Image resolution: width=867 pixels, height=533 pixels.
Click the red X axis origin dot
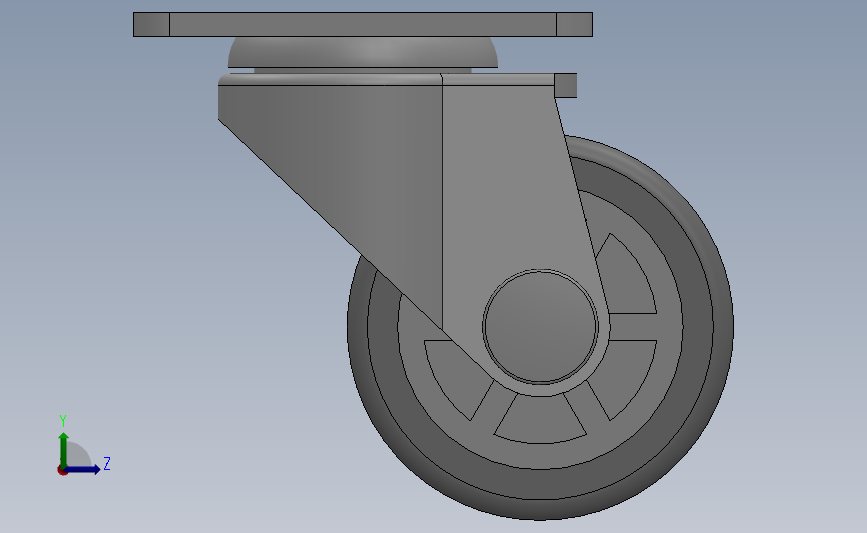tap(62, 471)
